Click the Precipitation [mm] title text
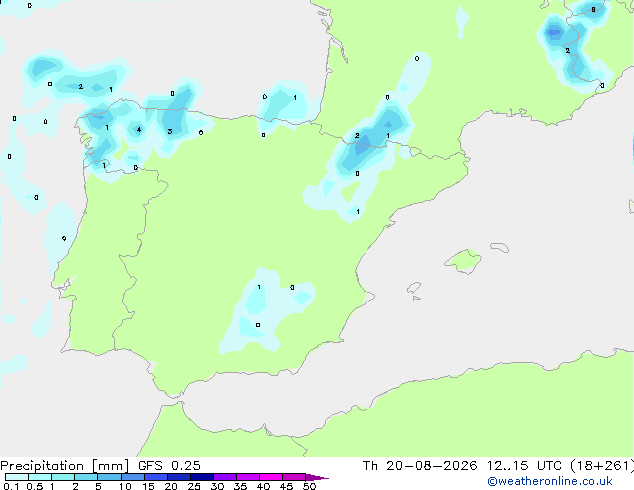Screen dimensions: 634x490 (65, 466)
